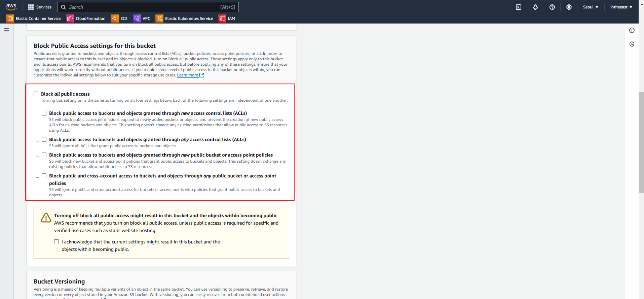Follow the Learn more link
The image size is (644, 299).
tap(188, 75)
